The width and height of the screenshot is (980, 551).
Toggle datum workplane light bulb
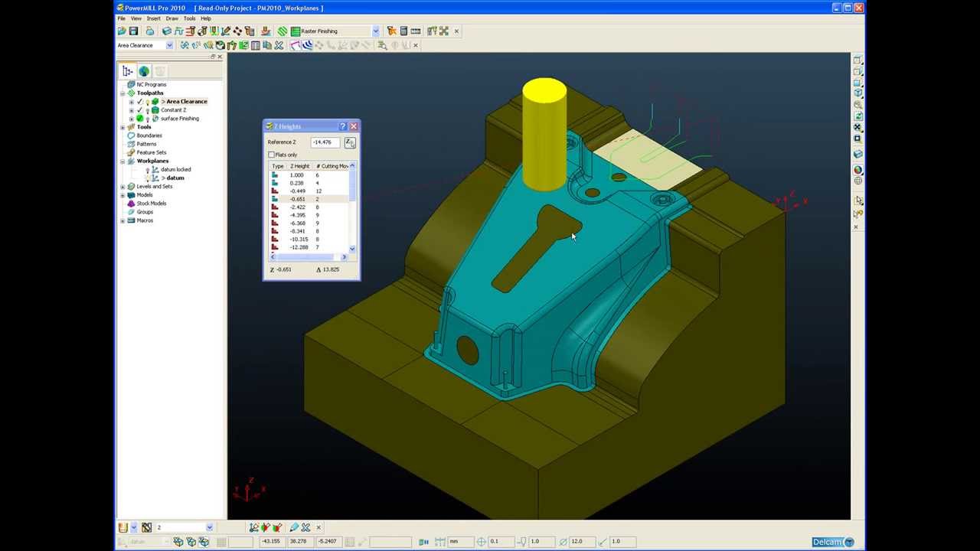(x=147, y=178)
